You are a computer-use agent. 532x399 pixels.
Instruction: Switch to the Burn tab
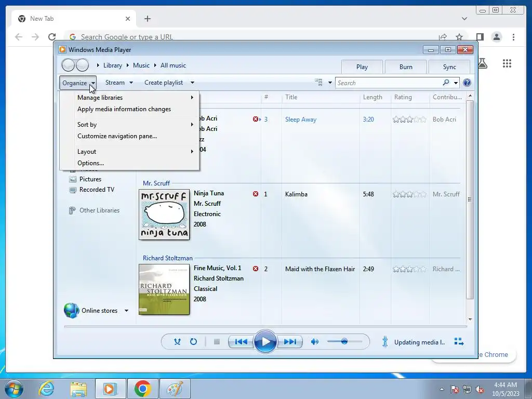[406, 67]
